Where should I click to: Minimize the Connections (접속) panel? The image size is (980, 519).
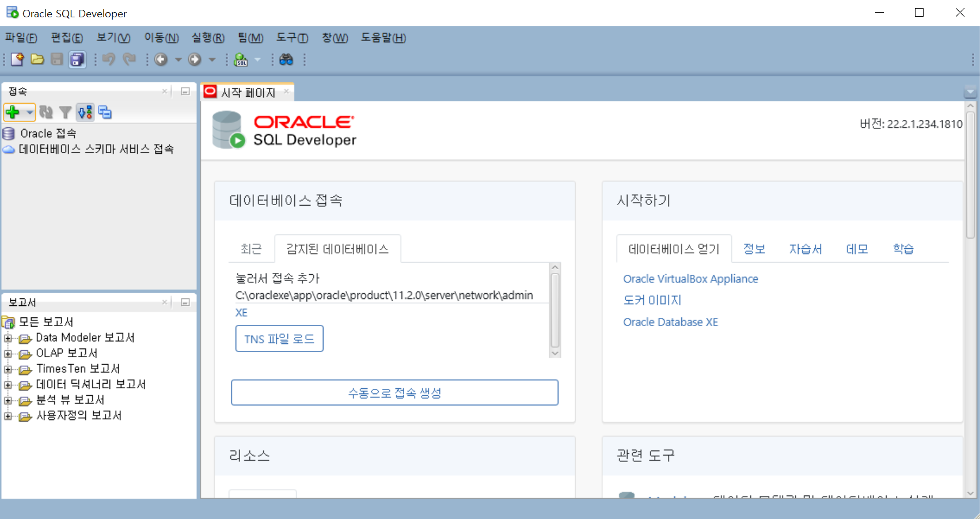tap(185, 91)
